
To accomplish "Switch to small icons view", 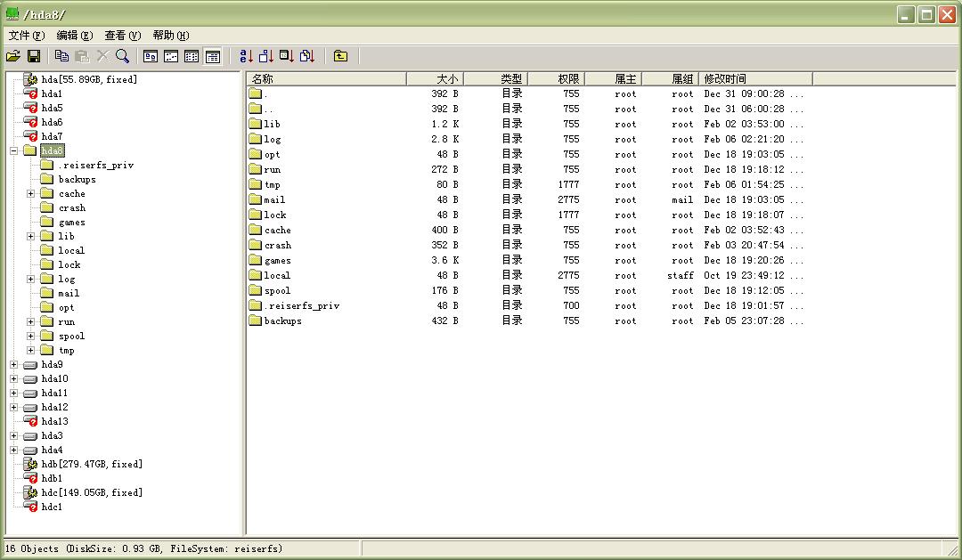I will coord(171,56).
